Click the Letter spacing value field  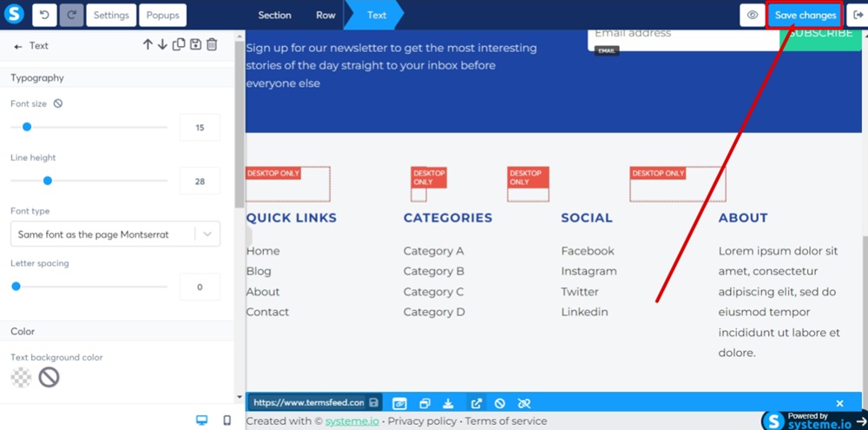(x=200, y=287)
